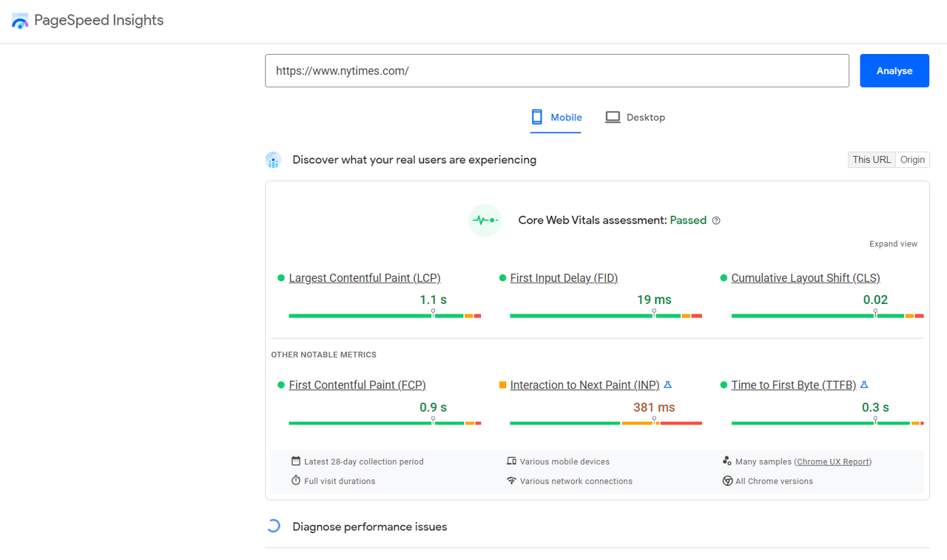Screen dimensions: 947x560
Task: Switch to the Mobile tab
Action: pyautogui.click(x=556, y=117)
